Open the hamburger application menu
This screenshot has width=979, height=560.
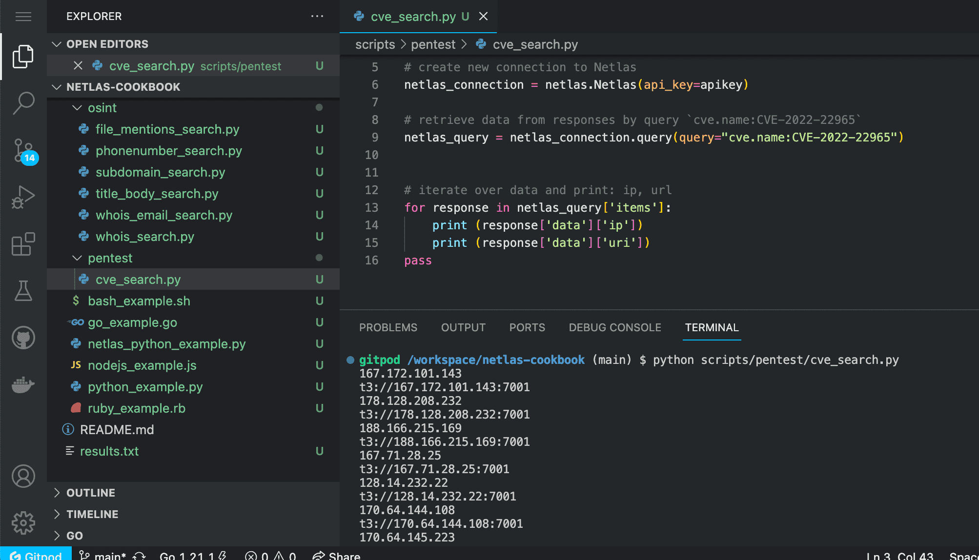tap(23, 17)
